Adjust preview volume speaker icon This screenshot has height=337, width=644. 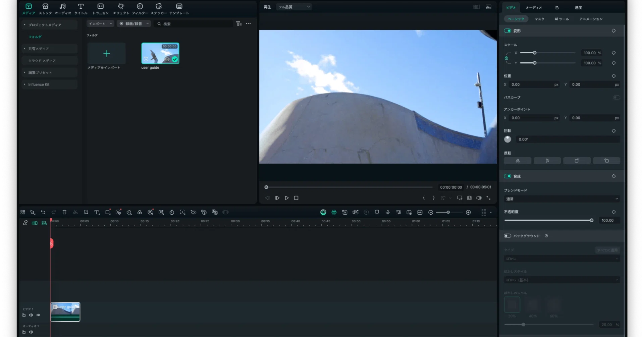479,198
